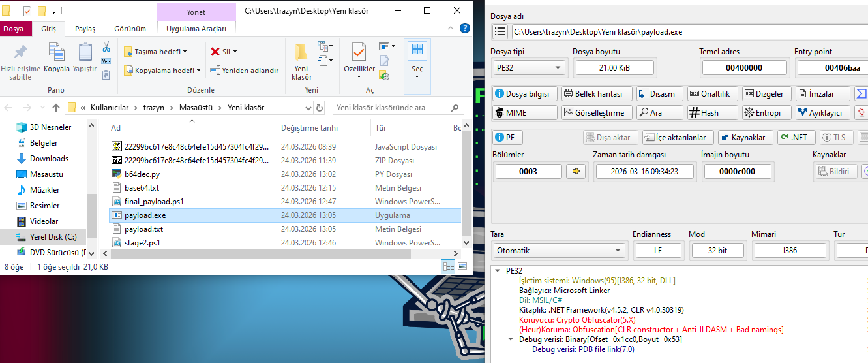Click the Explorer search box for Yeni klasör
The height and width of the screenshot is (363, 868).
[398, 108]
